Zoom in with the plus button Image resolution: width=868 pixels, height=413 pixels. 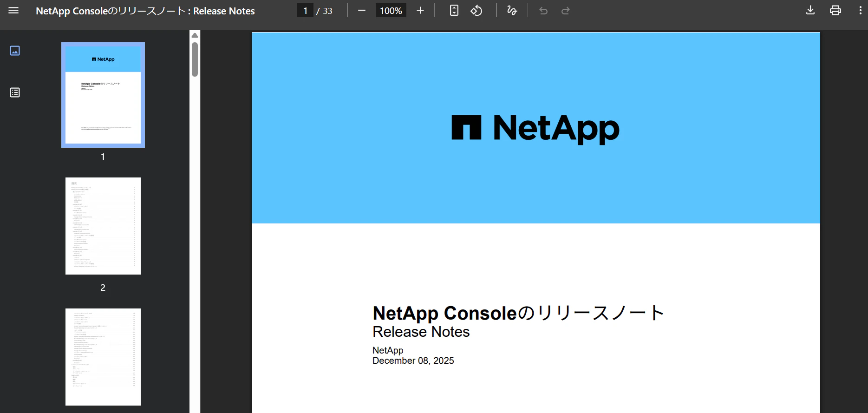point(420,11)
